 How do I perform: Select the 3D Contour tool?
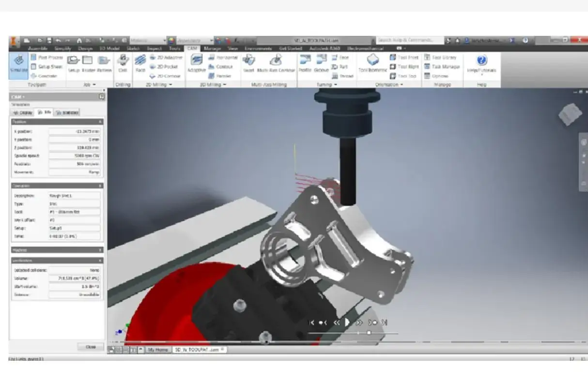[221, 67]
